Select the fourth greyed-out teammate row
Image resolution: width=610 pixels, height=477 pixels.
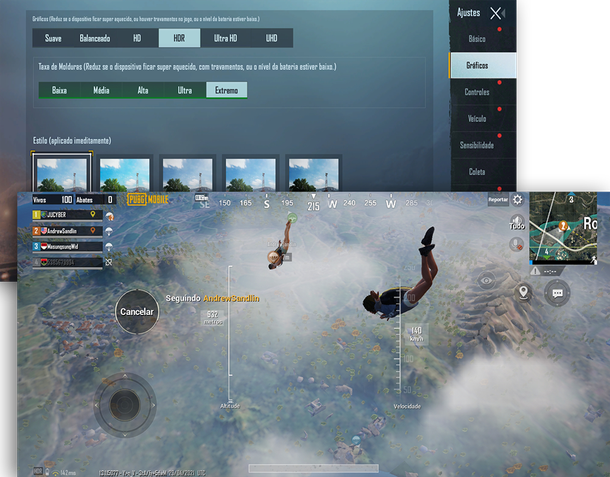click(x=67, y=262)
